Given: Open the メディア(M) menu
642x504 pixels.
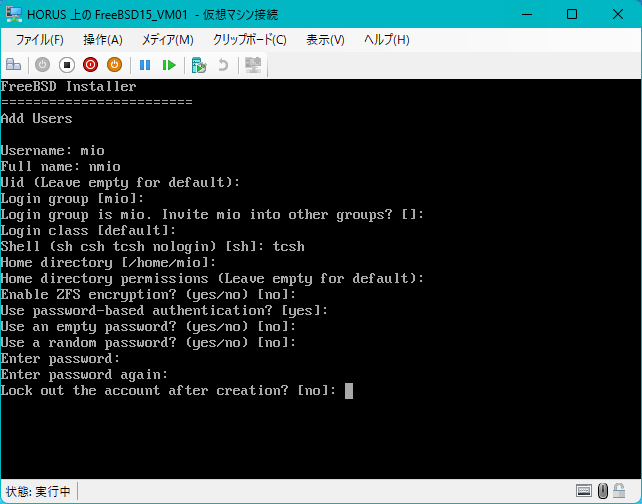Looking at the screenshot, I should tap(167, 40).
